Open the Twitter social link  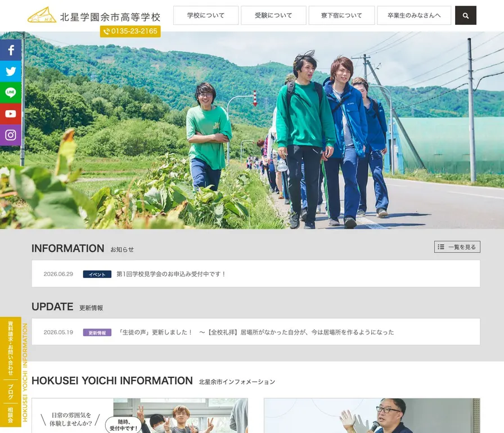tap(11, 71)
